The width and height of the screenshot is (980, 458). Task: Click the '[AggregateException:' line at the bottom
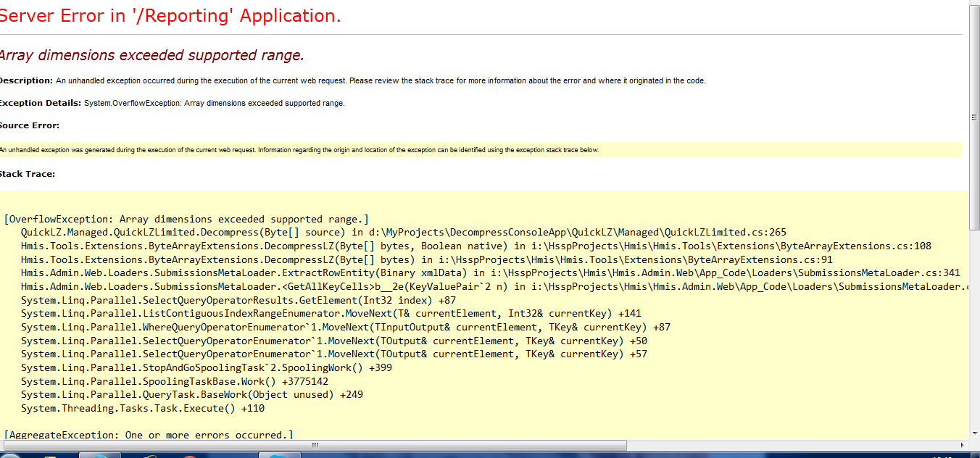pyautogui.click(x=149, y=435)
